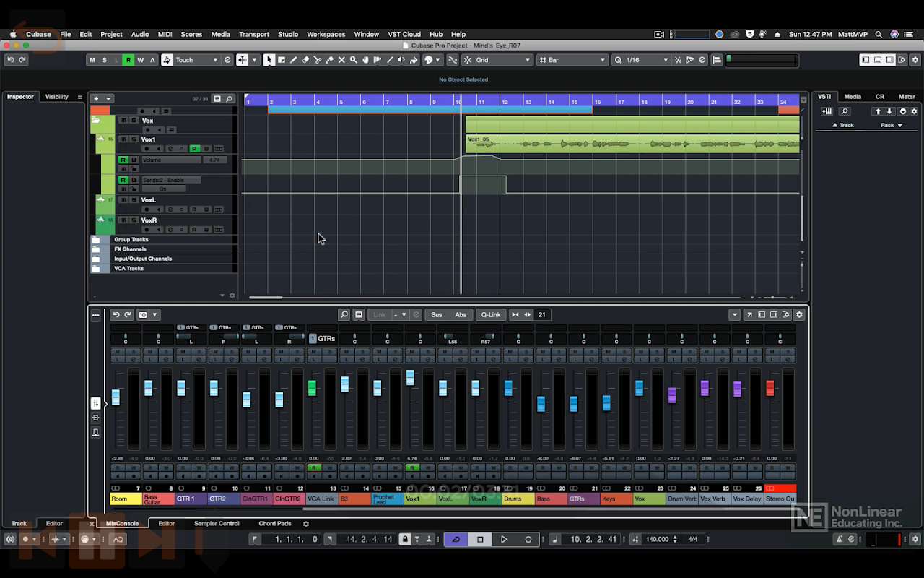Mute the Vox1 track

pyautogui.click(x=123, y=139)
